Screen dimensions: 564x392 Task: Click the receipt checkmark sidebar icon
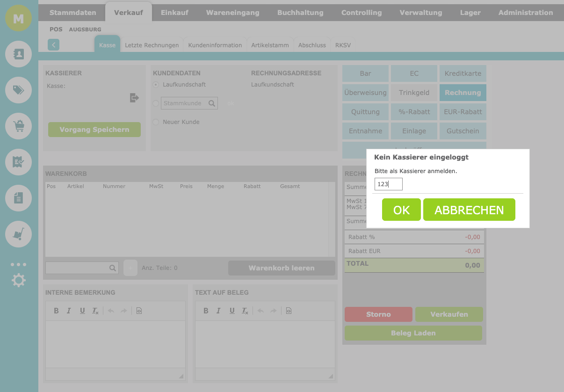pos(19,162)
